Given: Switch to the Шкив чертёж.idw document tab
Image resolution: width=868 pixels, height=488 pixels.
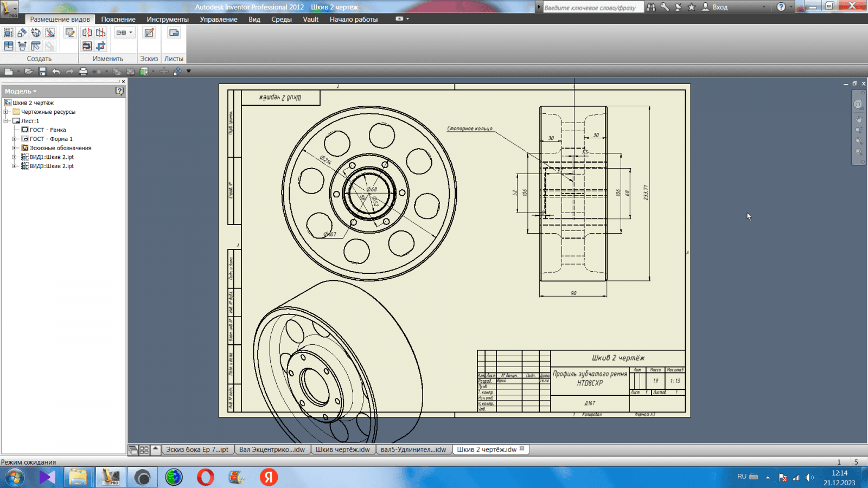Looking at the screenshot, I should coord(342,450).
